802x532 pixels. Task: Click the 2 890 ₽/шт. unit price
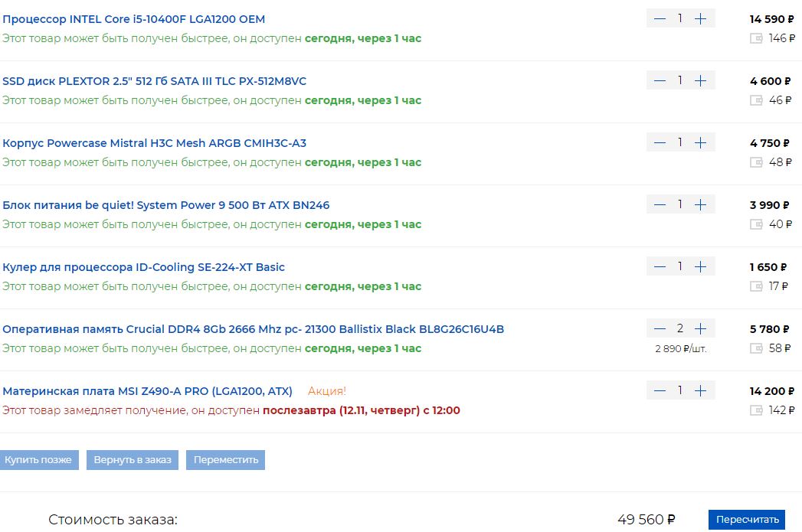(x=681, y=348)
